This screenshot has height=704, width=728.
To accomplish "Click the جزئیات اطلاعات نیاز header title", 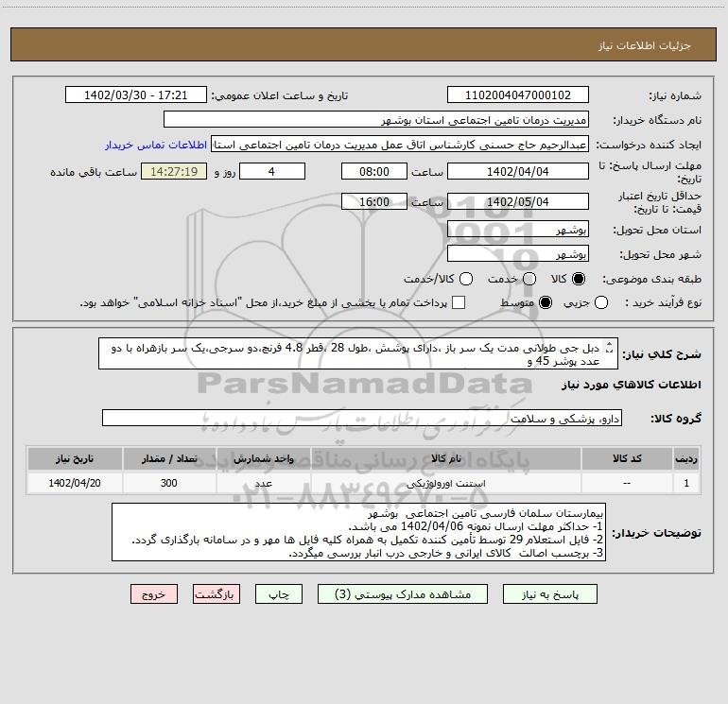I will pos(645,45).
